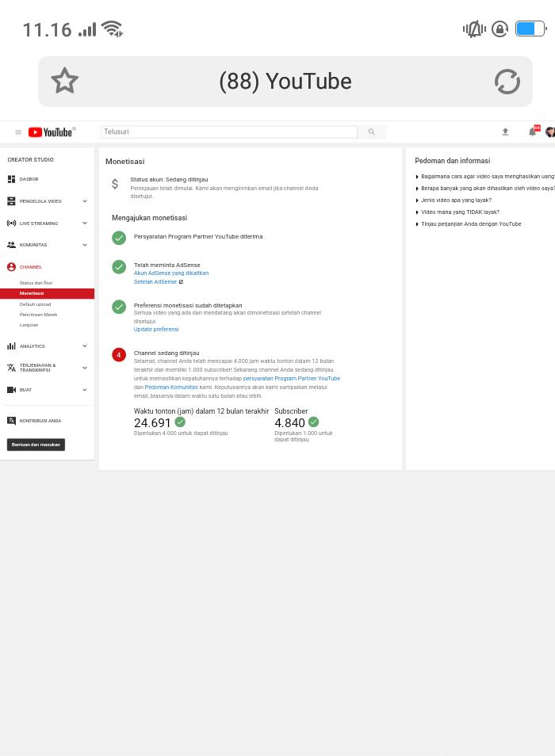Click the Komunitas people icon
This screenshot has height=756, width=555.
point(11,245)
